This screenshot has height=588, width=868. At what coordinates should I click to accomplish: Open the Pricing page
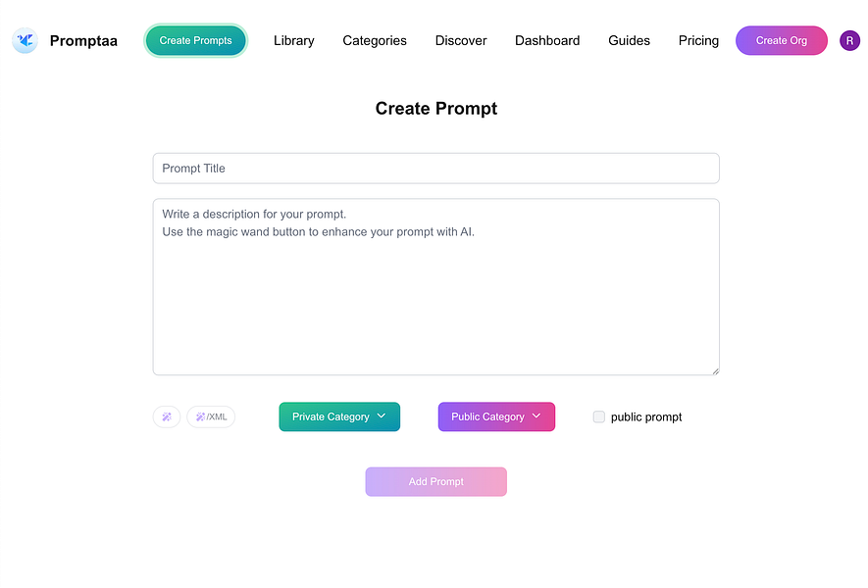698,40
